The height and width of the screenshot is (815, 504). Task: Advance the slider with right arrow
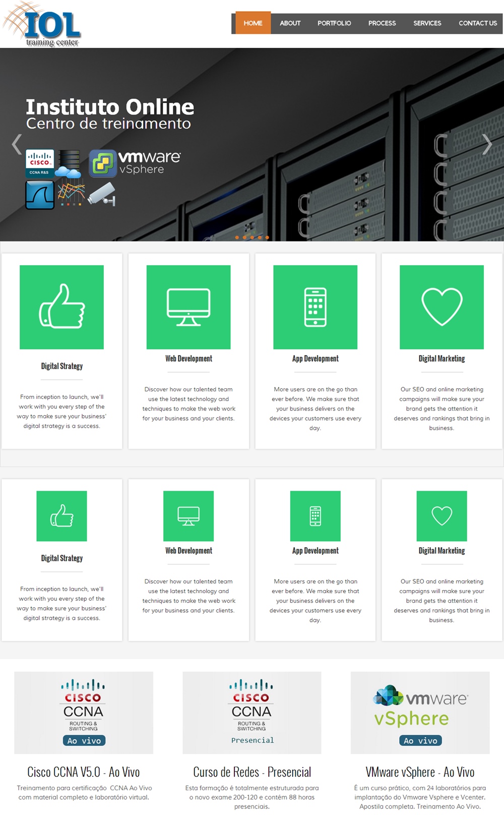[x=487, y=144]
